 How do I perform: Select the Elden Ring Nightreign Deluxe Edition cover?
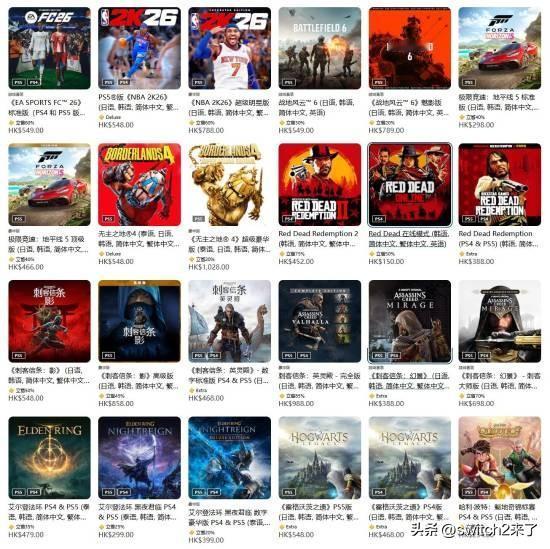pos(229,457)
